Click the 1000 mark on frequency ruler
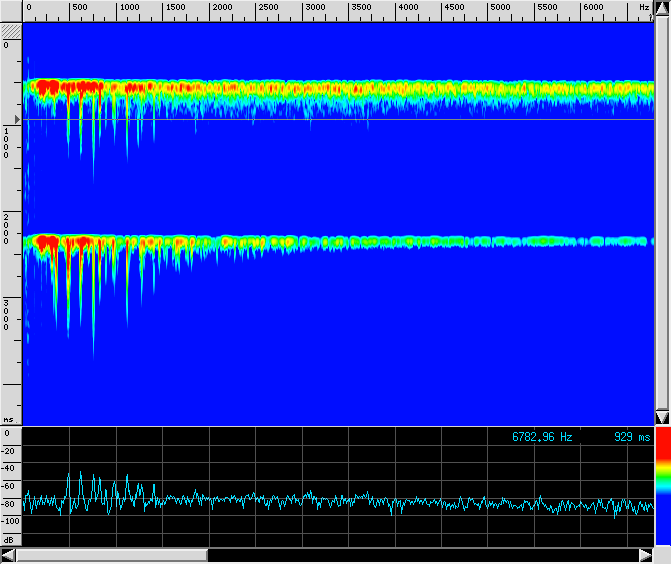The image size is (671, 564). tap(128, 8)
